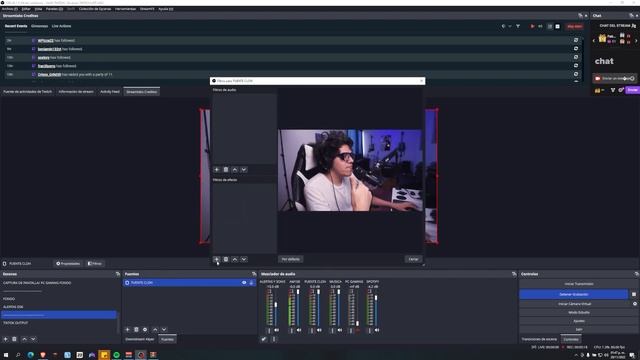Delete selected audio filter in Filtros dialog
This screenshot has height=360, width=640.
pos(226,169)
